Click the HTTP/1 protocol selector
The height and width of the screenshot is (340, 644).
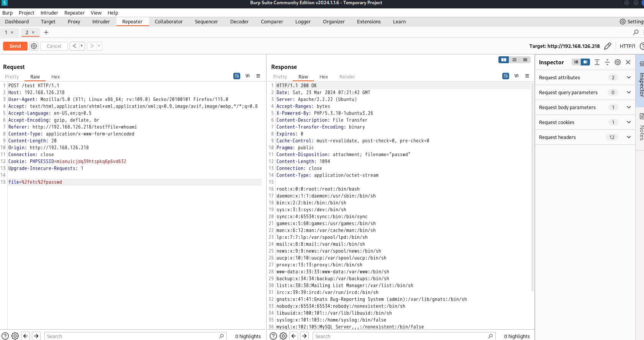[628, 46]
